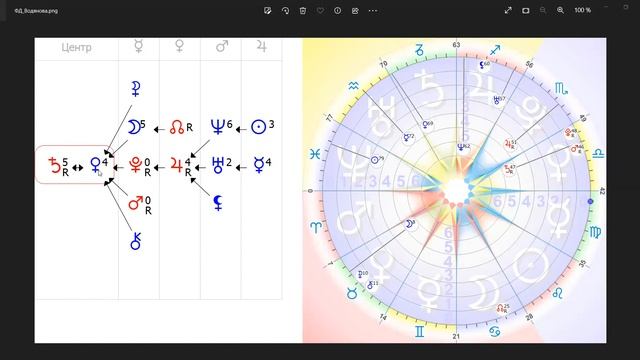Click the share icon in the toolbar

[355, 11]
